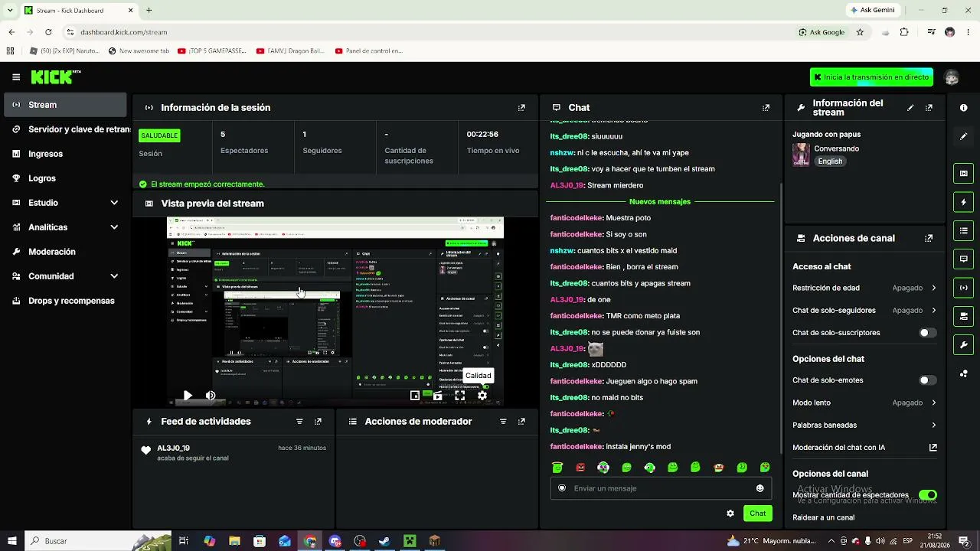Mute the stream preview volume
Image resolution: width=980 pixels, height=551 pixels.
coord(211,396)
